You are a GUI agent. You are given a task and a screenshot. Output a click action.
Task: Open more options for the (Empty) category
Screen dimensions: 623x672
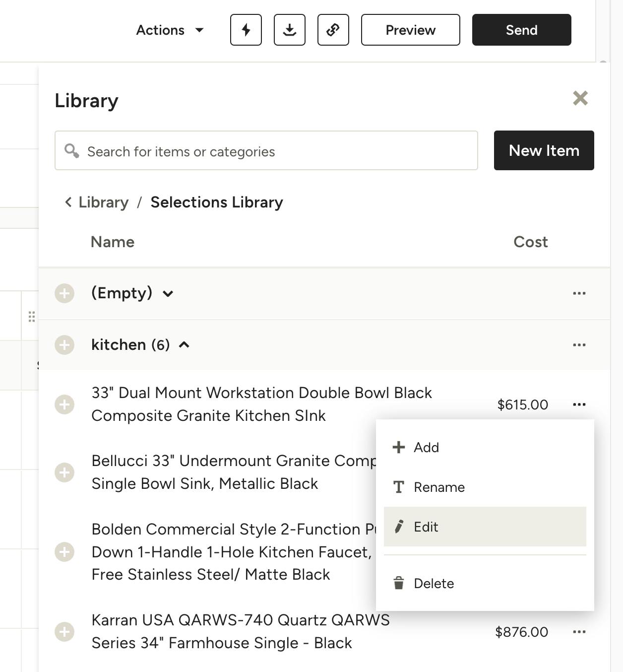point(579,293)
